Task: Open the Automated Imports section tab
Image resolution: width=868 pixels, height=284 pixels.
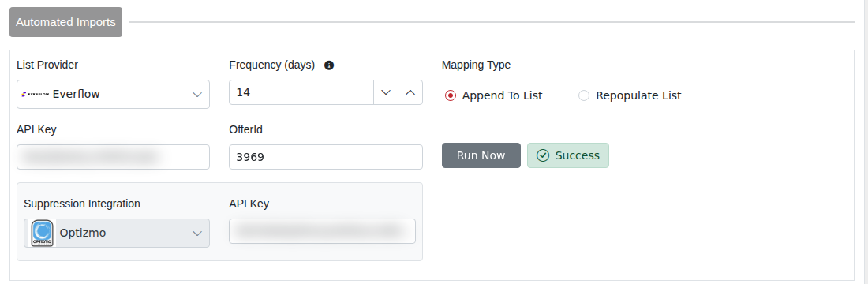Action: [x=65, y=22]
